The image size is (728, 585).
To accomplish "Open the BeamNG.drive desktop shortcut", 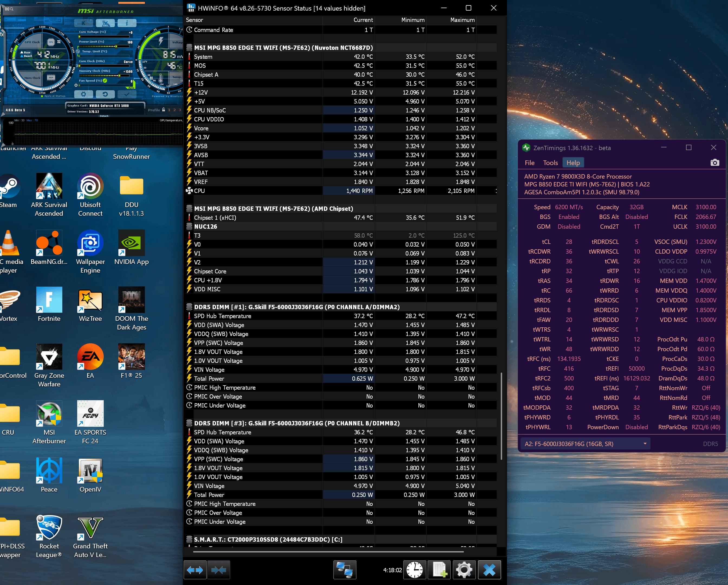I will point(49,248).
